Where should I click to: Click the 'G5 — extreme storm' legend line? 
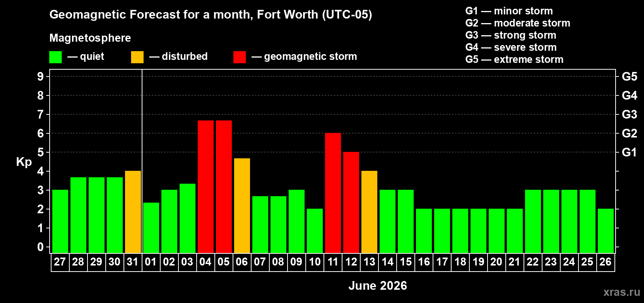(514, 59)
